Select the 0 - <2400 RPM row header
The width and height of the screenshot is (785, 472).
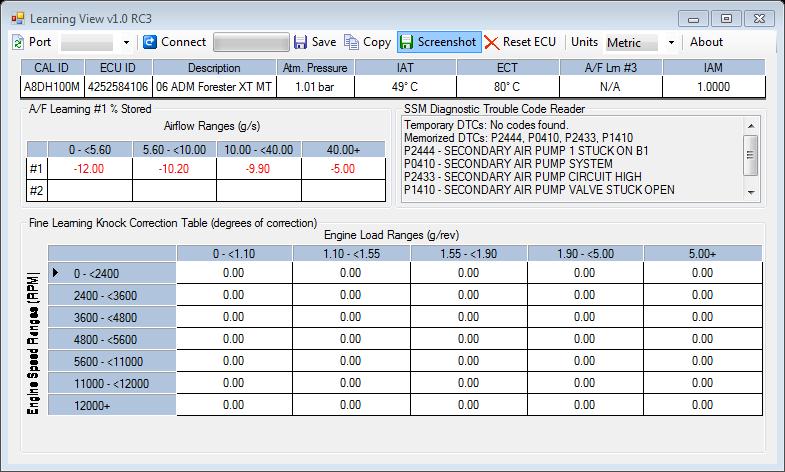pyautogui.click(x=112, y=272)
